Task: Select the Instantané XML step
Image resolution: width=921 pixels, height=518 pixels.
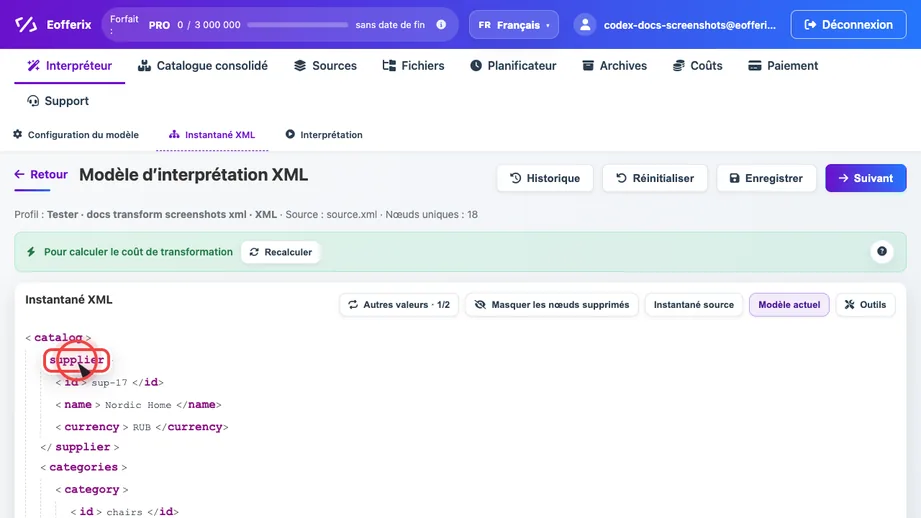Action: click(x=212, y=134)
